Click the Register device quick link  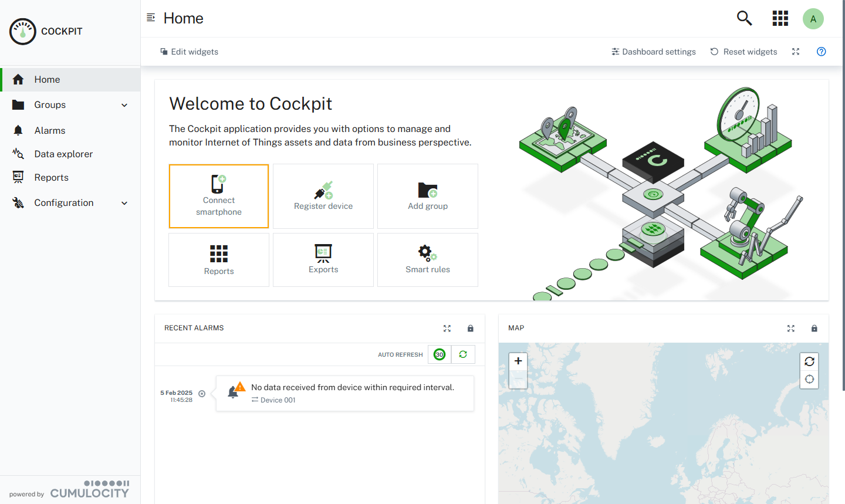click(x=323, y=196)
